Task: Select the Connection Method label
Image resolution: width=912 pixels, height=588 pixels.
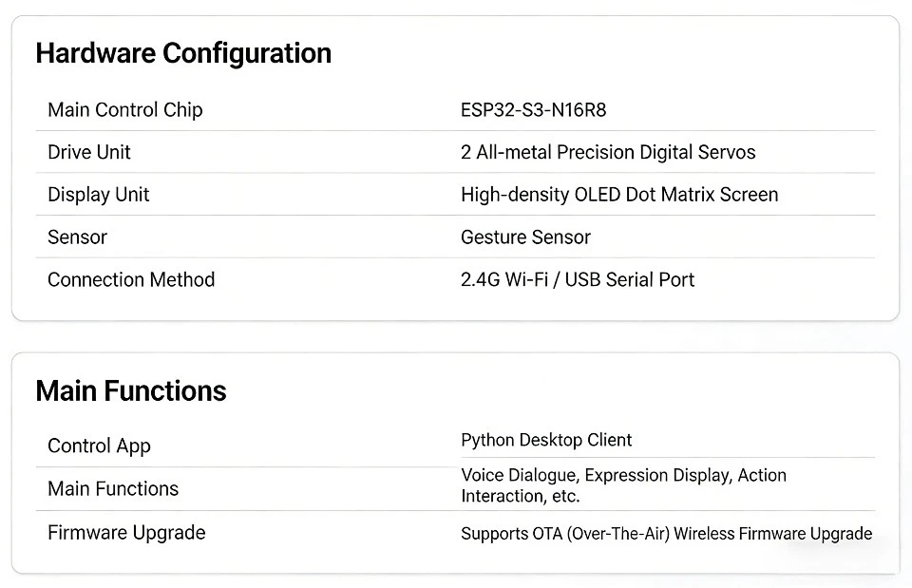Action: click(131, 279)
